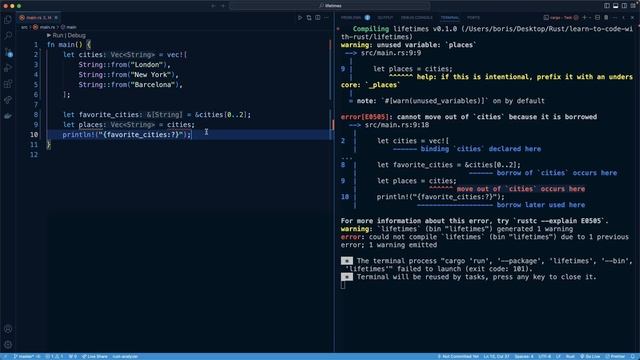Click the Debug code lens above main

coord(77,36)
